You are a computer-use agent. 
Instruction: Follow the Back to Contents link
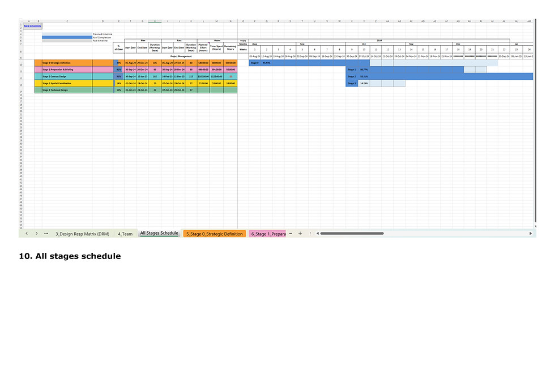tap(32, 26)
